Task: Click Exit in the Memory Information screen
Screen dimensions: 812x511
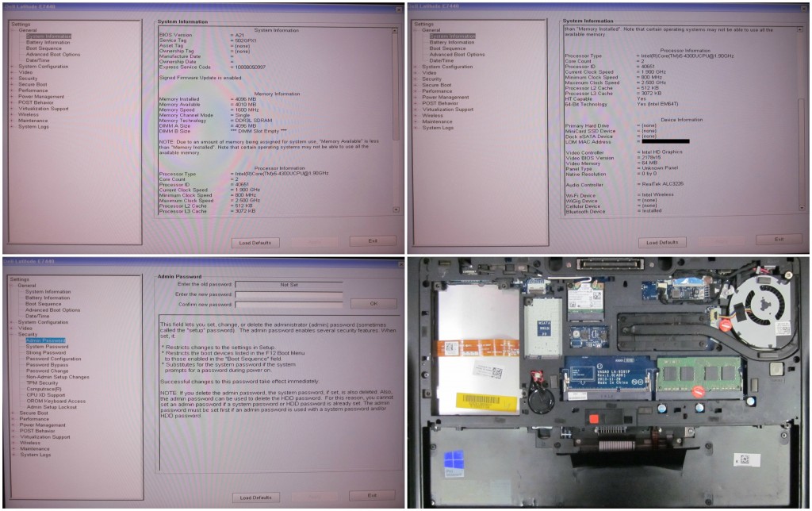Action: 373,241
